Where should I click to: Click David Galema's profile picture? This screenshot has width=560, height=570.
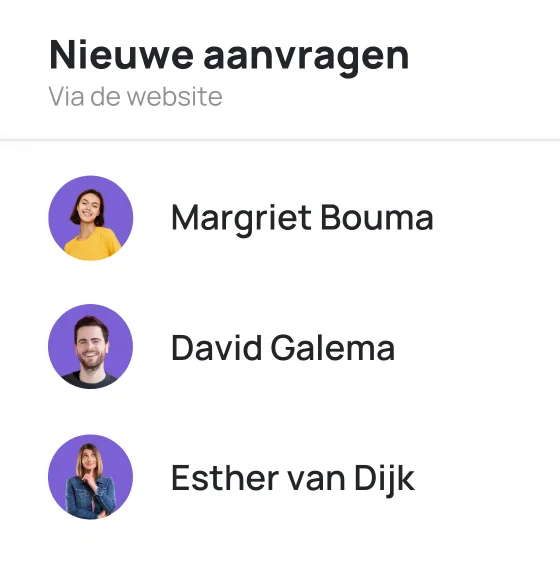pyautogui.click(x=91, y=346)
